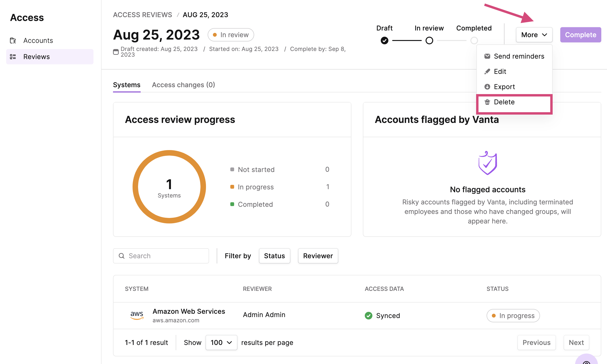Click the ACCESS DATA column header
This screenshot has height=364, width=607.
click(384, 289)
